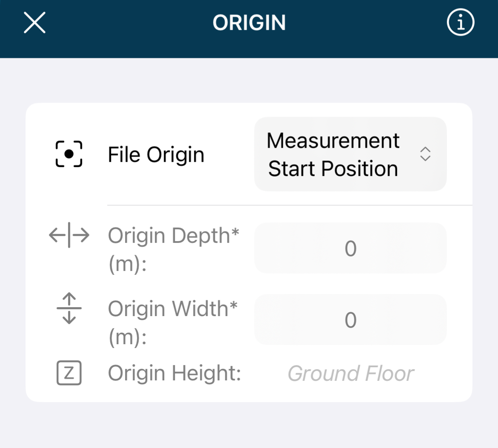
Task: Focus the Origin Width input field
Action: click(350, 320)
